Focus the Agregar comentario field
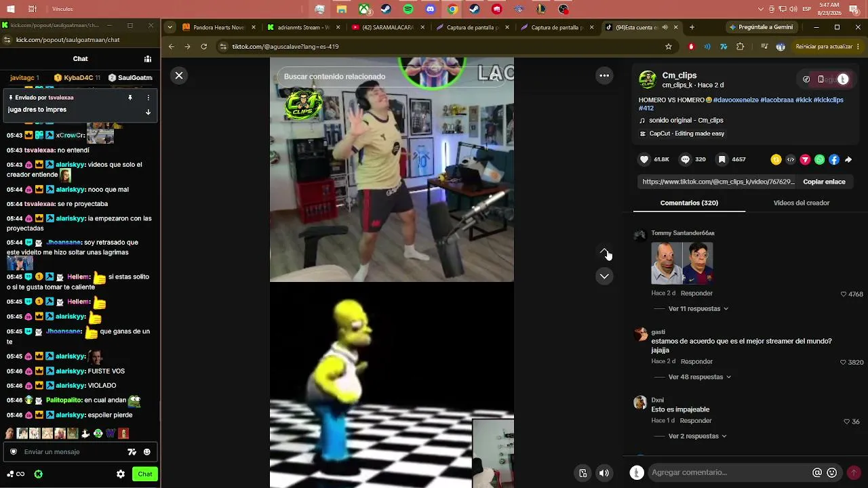Viewport: 868px width, 488px height. click(x=729, y=472)
